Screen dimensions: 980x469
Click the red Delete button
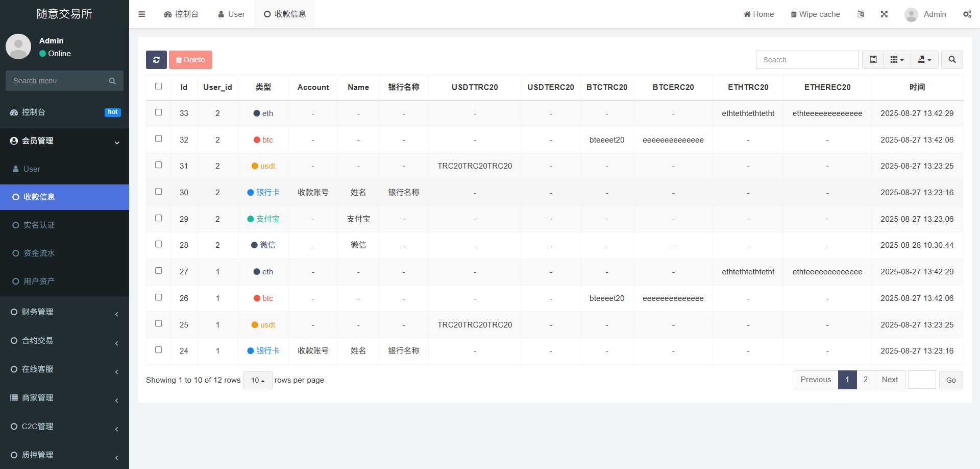190,60
